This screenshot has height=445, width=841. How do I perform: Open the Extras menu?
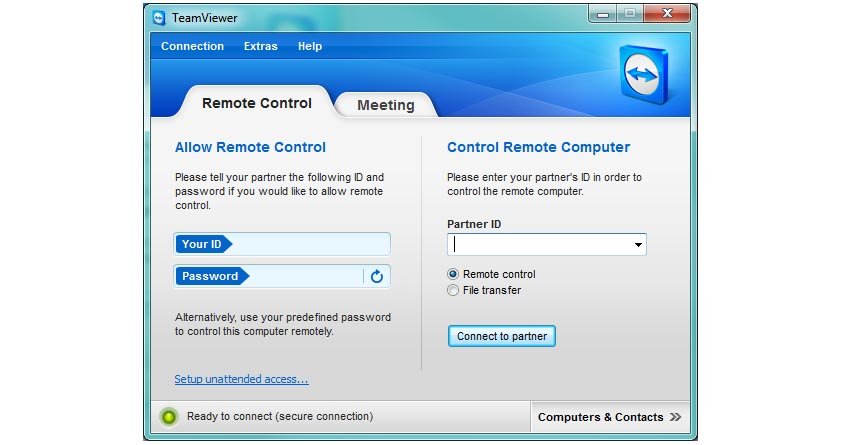click(x=261, y=46)
